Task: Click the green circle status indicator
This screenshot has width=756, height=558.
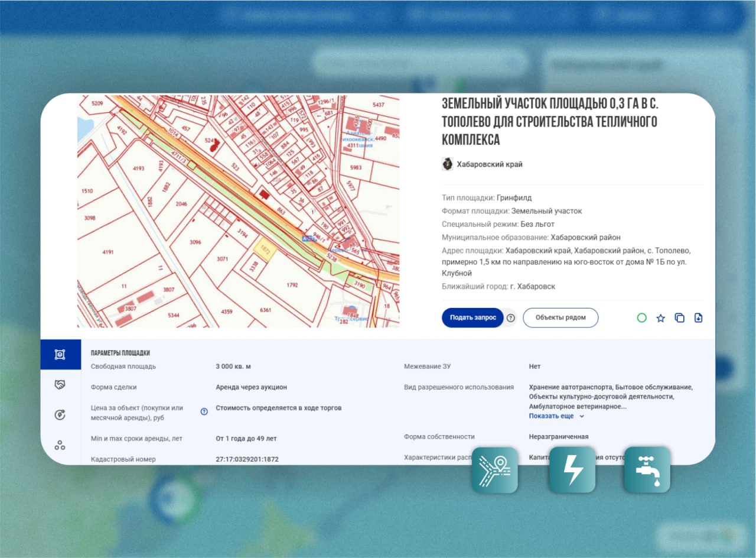Action: (641, 318)
